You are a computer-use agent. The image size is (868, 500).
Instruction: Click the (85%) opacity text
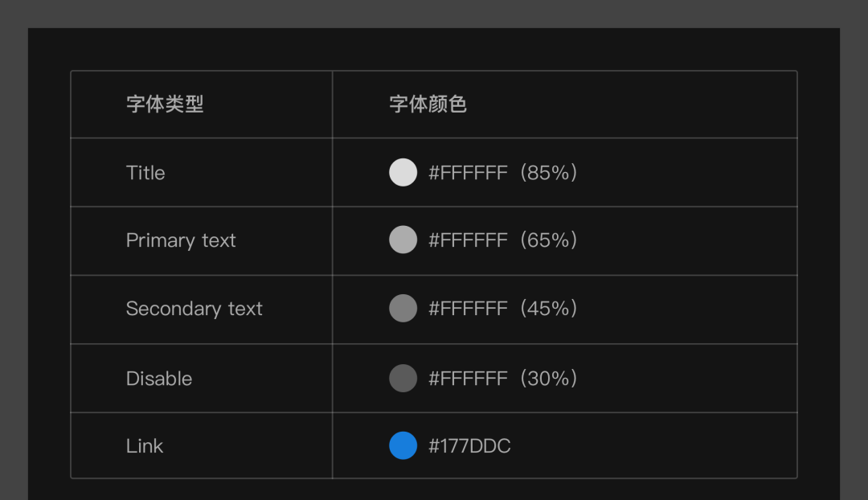click(x=549, y=173)
